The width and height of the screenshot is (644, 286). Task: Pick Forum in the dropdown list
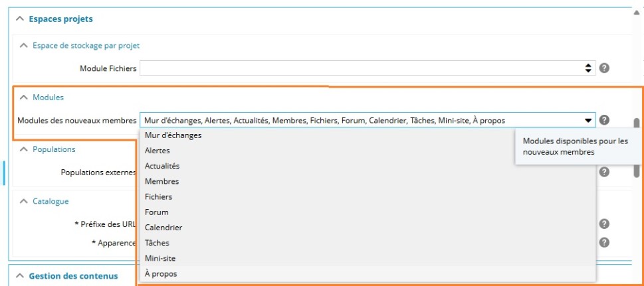tap(156, 212)
